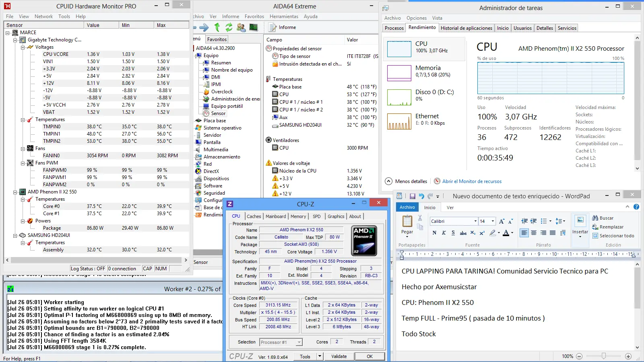Open the Herramientas menu in AIDA64
644x362 pixels.
[x=284, y=16]
